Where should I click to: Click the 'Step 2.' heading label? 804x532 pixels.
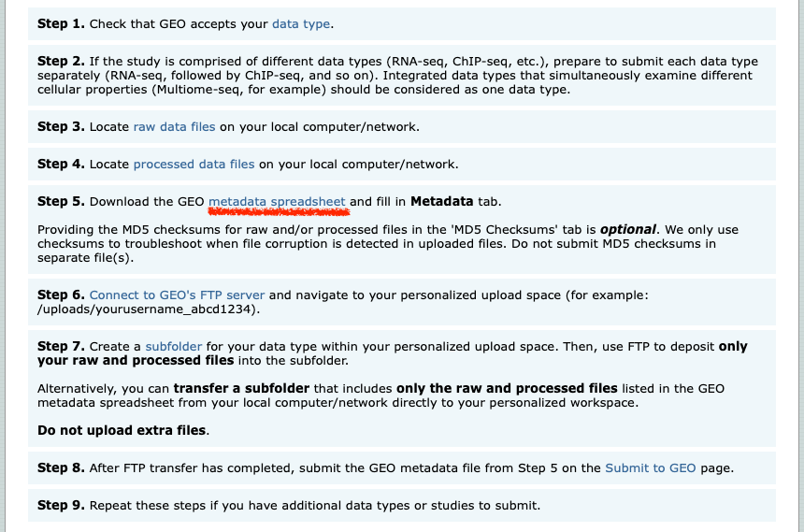[x=61, y=61]
